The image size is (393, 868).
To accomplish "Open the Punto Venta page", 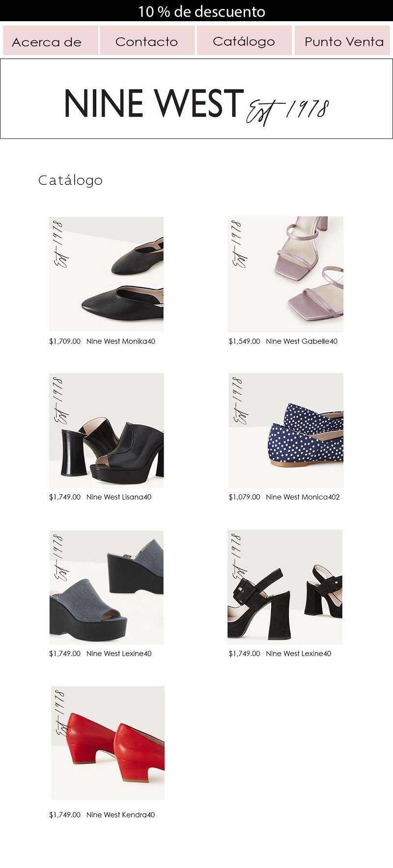I will tap(342, 40).
